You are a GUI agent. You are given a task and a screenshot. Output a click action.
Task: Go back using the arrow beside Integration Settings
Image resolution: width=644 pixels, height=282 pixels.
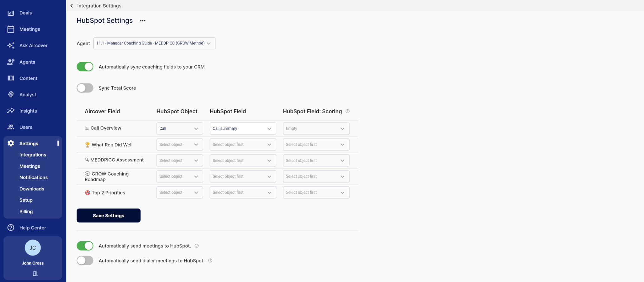pyautogui.click(x=72, y=6)
